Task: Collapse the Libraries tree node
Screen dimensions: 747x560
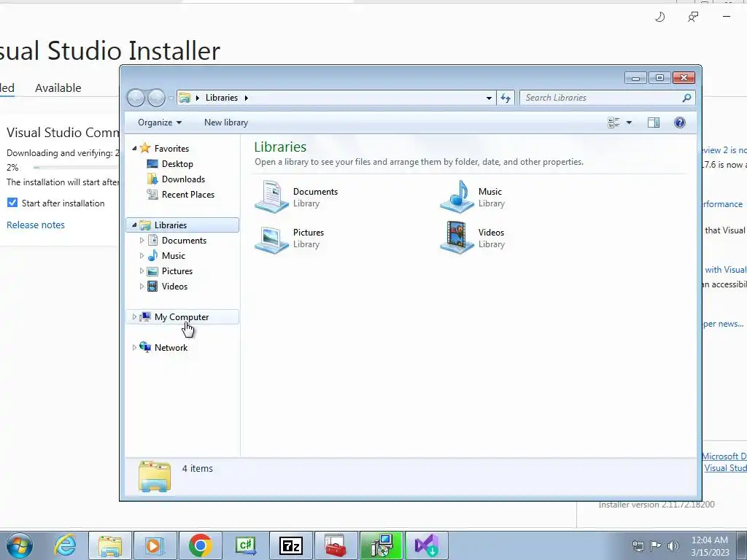Action: point(134,225)
